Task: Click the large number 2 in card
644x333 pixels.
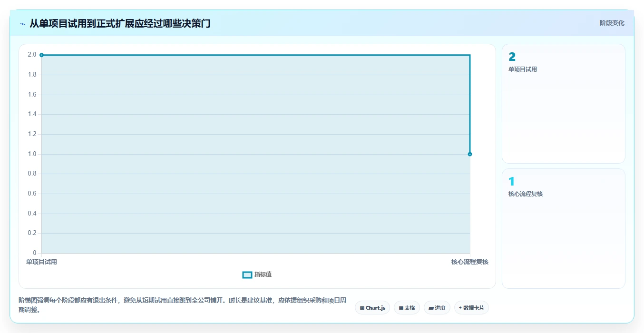Action: point(512,57)
